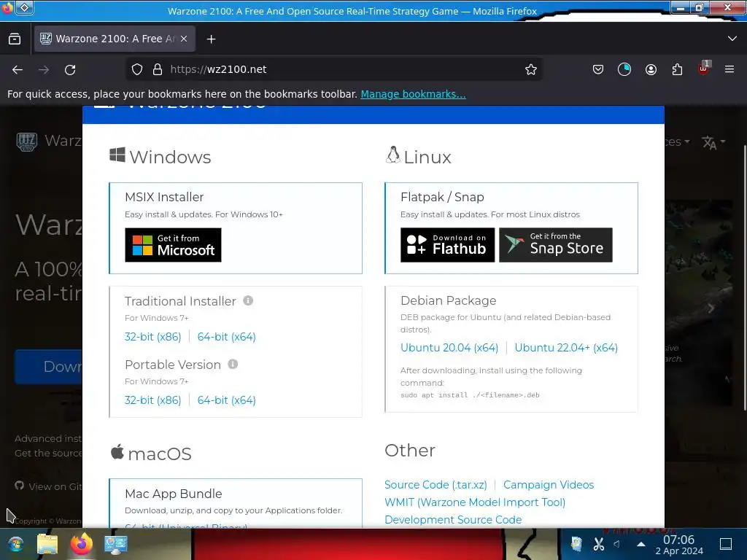This screenshot has height=560, width=747.
Task: Open Development Source Code link
Action: (x=453, y=519)
